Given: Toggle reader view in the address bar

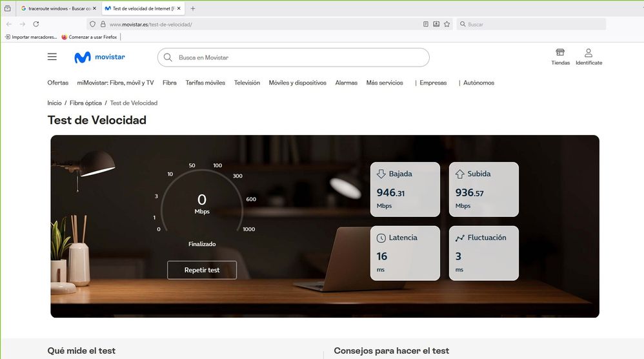Looking at the screenshot, I should 426,24.
